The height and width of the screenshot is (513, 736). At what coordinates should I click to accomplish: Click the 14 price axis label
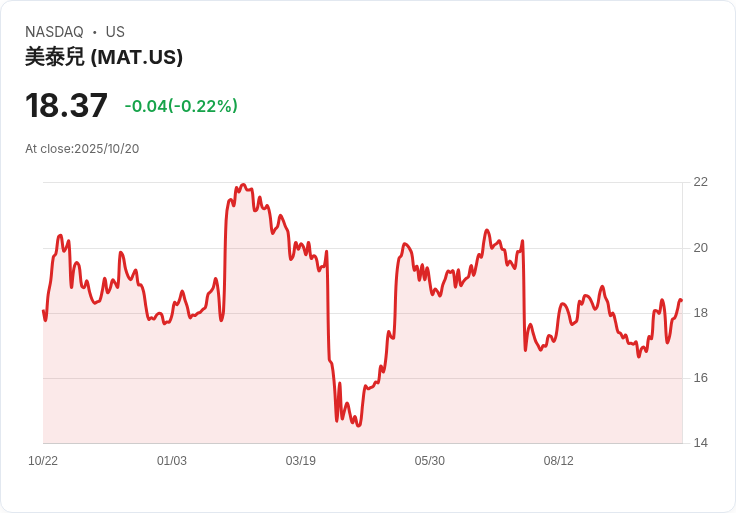click(x=701, y=443)
